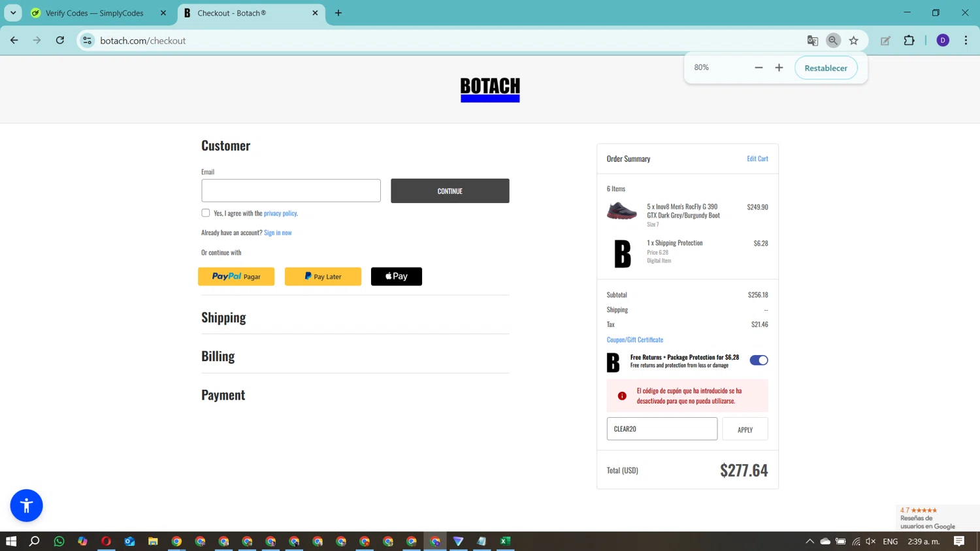Decrease zoom with the minus button
Screen dimensions: 980x551
(x=759, y=68)
